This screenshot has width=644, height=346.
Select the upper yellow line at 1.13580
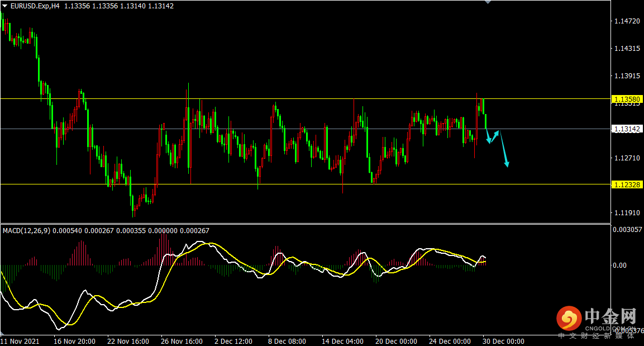click(306, 98)
